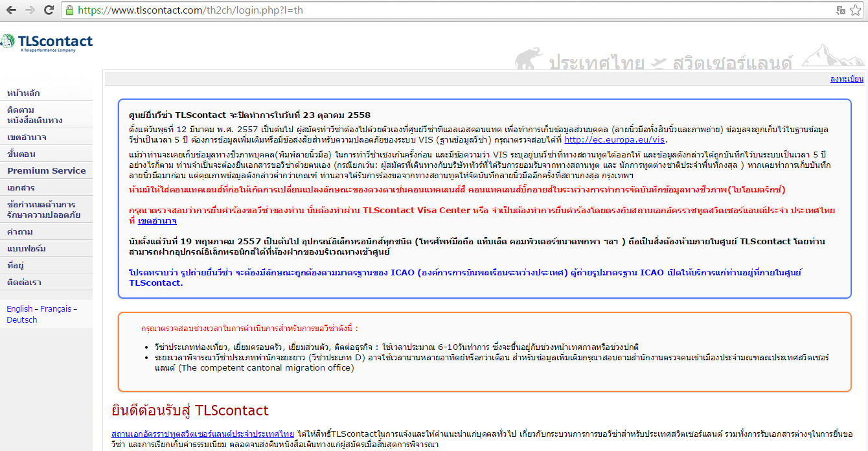Select แบบฟอร์ม in the sidebar
The height and width of the screenshot is (451, 868).
[x=27, y=249]
